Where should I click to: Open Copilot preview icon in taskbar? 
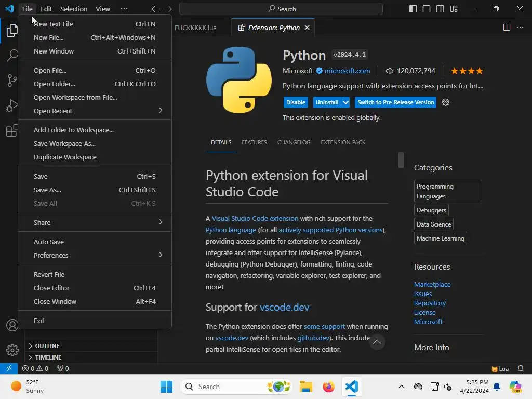515,387
